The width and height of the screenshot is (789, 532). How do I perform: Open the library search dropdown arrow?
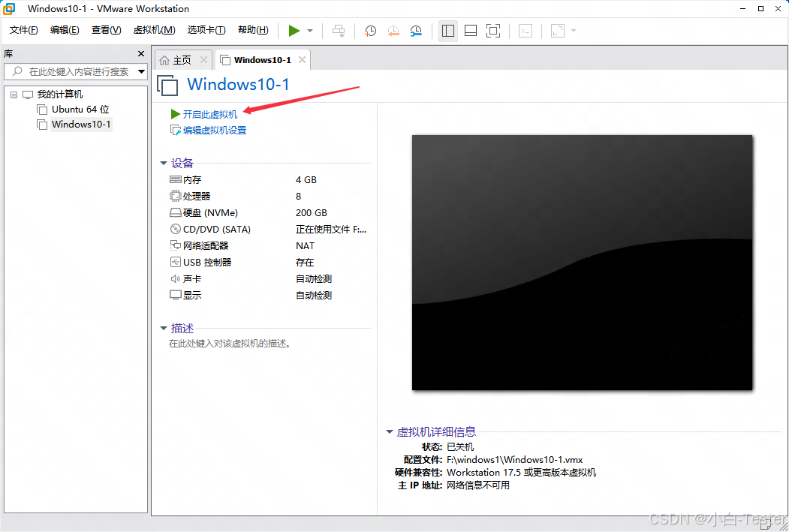tap(141, 71)
